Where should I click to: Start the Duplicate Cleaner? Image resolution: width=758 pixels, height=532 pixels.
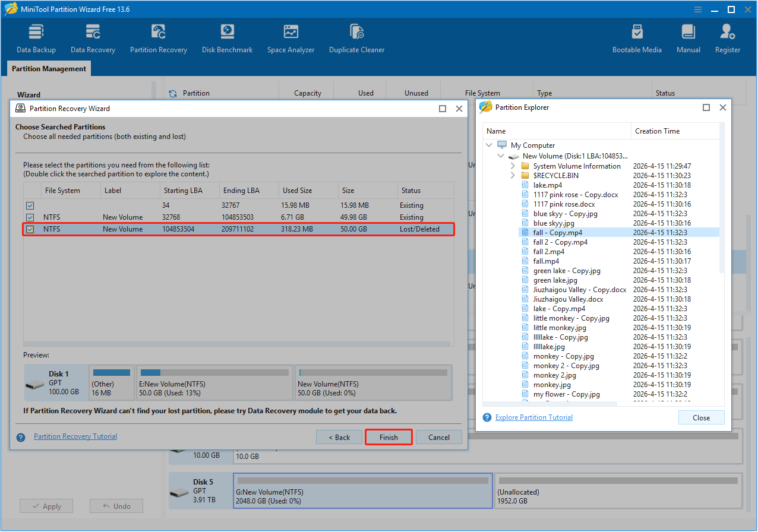(x=356, y=37)
